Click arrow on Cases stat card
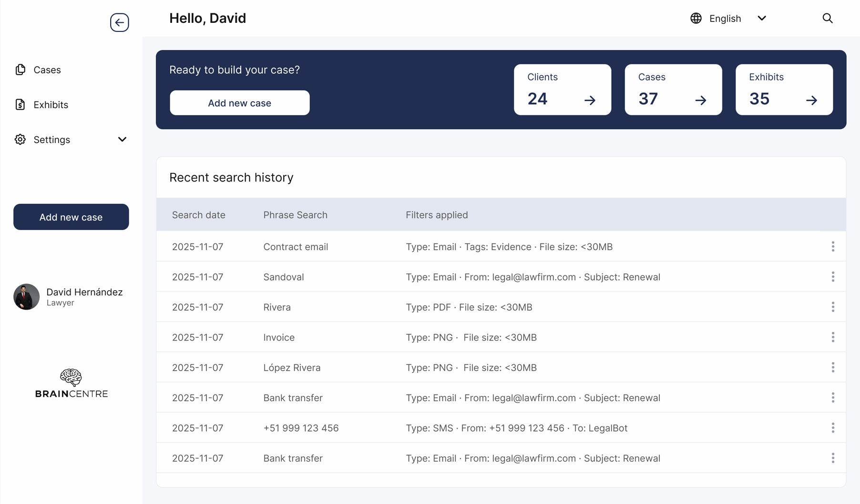 pos(700,100)
